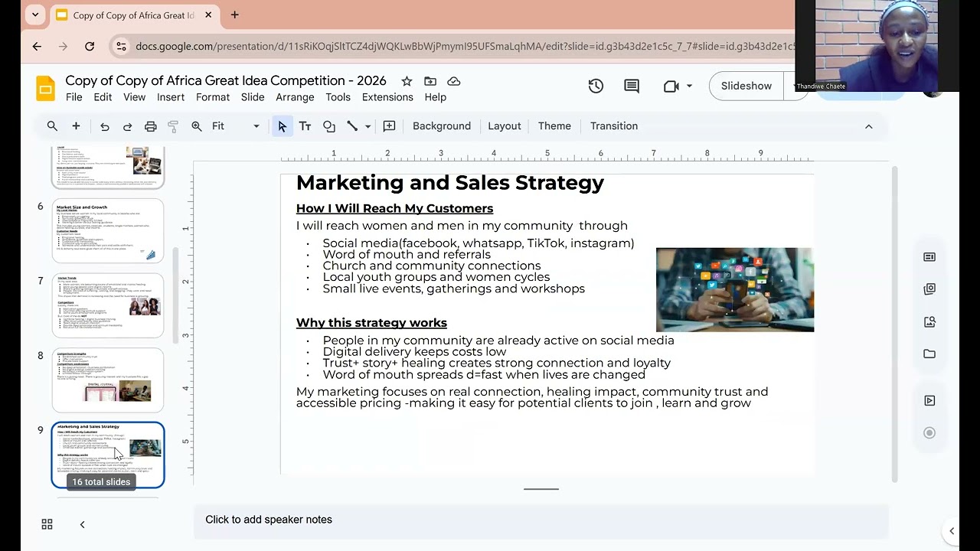This screenshot has width=980, height=551.
Task: View site information icon in address bar
Action: pyautogui.click(x=121, y=47)
